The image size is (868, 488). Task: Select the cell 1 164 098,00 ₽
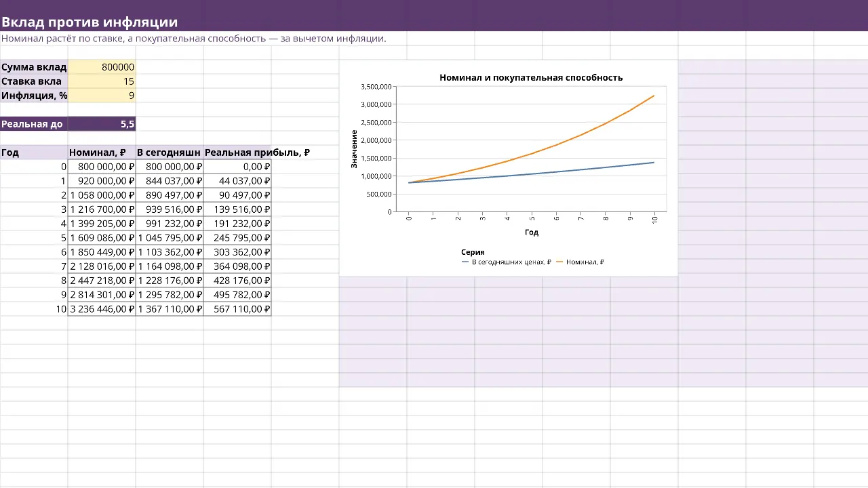coord(170,266)
